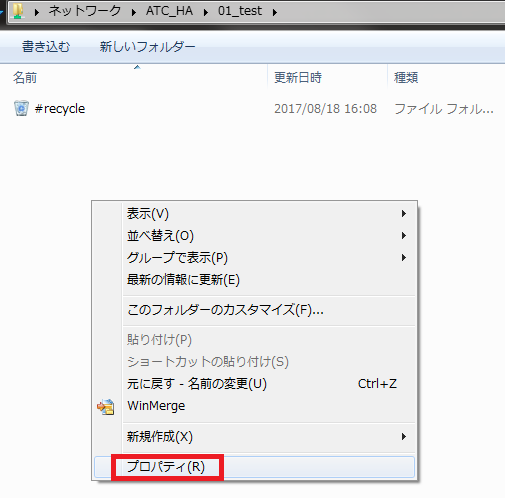
Task: Click the 新しいフォルダー button
Action: pyautogui.click(x=147, y=46)
